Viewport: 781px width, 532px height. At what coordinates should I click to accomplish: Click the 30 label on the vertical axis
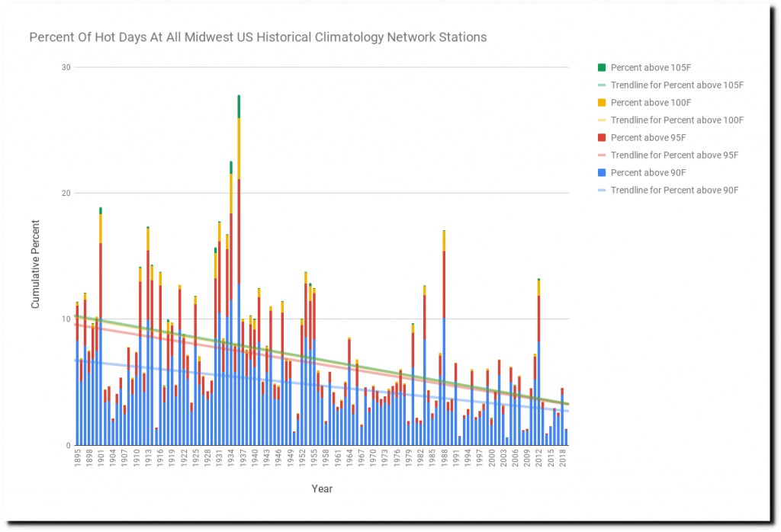click(66, 68)
